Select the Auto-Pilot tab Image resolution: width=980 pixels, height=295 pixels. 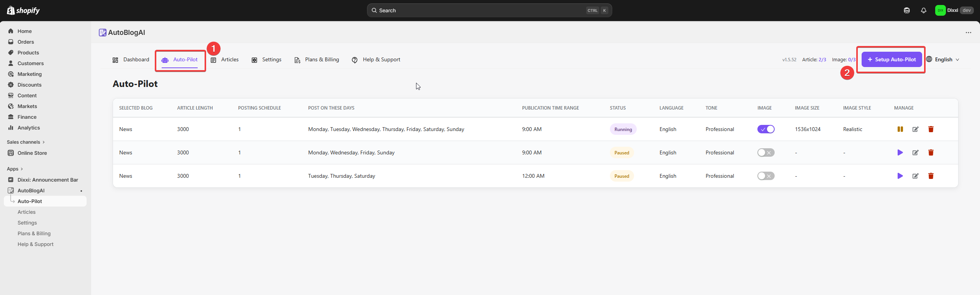(180, 60)
